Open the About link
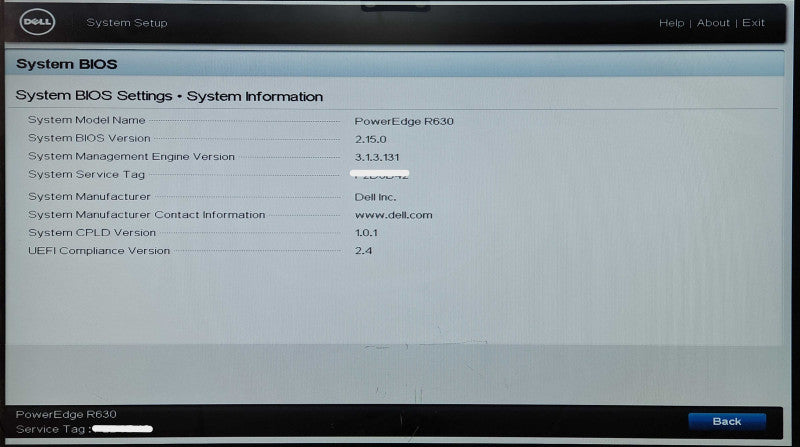The image size is (800, 447). tap(713, 23)
